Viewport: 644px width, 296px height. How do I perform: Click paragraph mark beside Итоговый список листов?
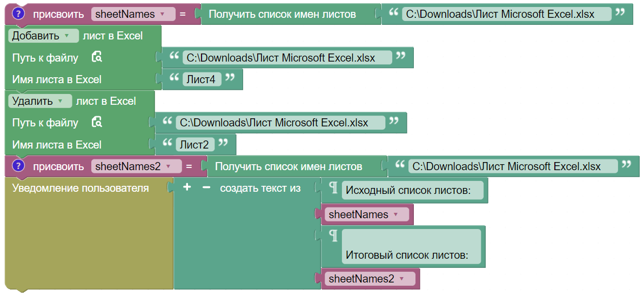coord(334,236)
